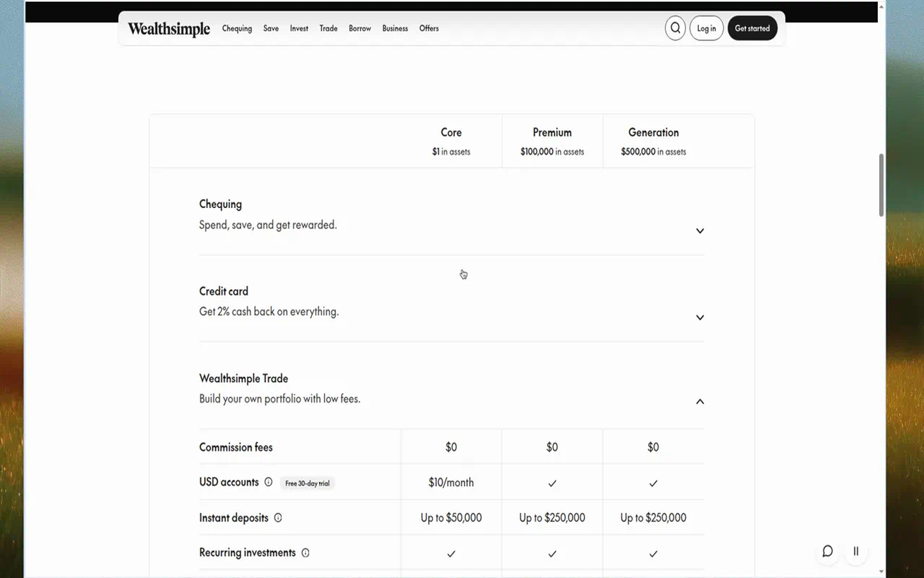Click Generation's Up to $250,000 cell
The width and height of the screenshot is (924, 578).
click(x=653, y=518)
